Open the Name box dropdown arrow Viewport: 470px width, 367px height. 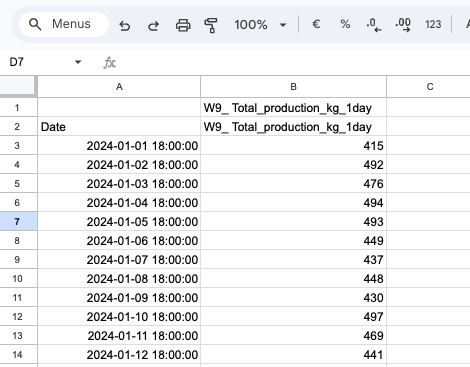[x=78, y=62]
